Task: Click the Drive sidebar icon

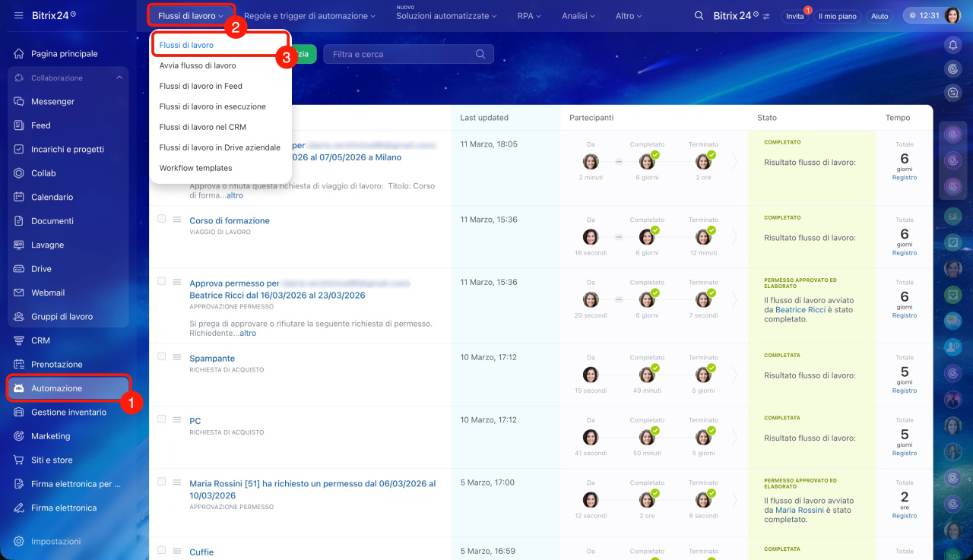Action: (19, 269)
